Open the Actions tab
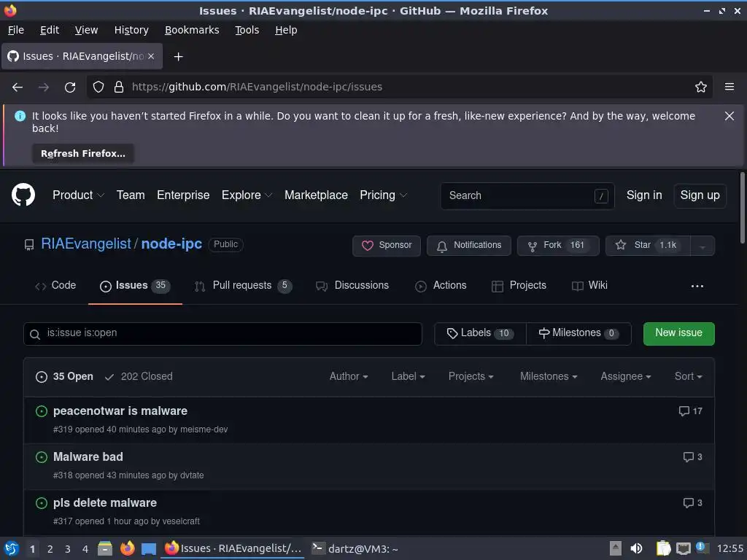The image size is (747, 560). pyautogui.click(x=441, y=286)
